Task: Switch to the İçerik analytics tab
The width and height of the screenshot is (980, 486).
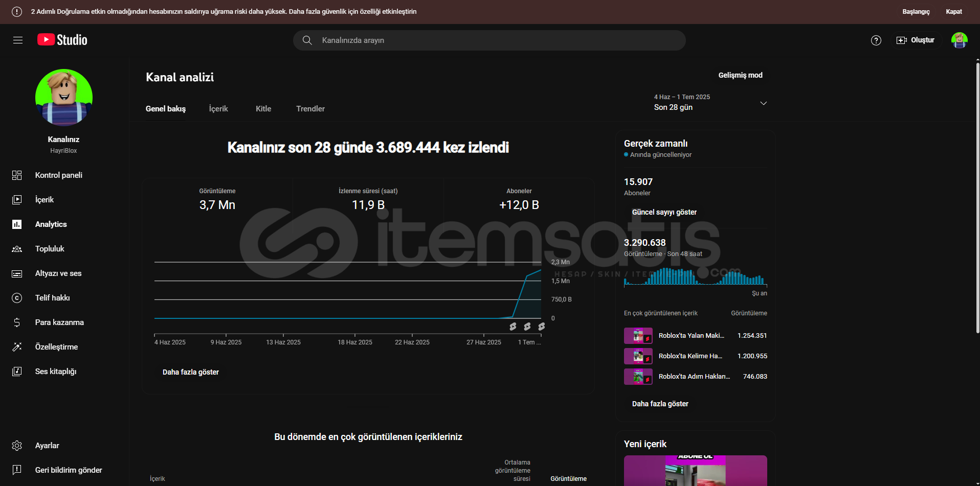Action: pos(218,109)
